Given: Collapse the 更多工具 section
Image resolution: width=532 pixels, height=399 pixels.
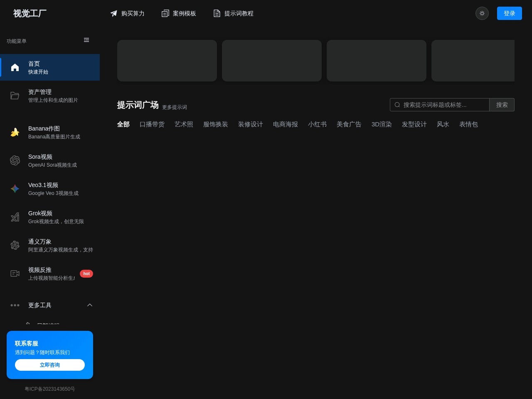Looking at the screenshot, I should (x=90, y=305).
